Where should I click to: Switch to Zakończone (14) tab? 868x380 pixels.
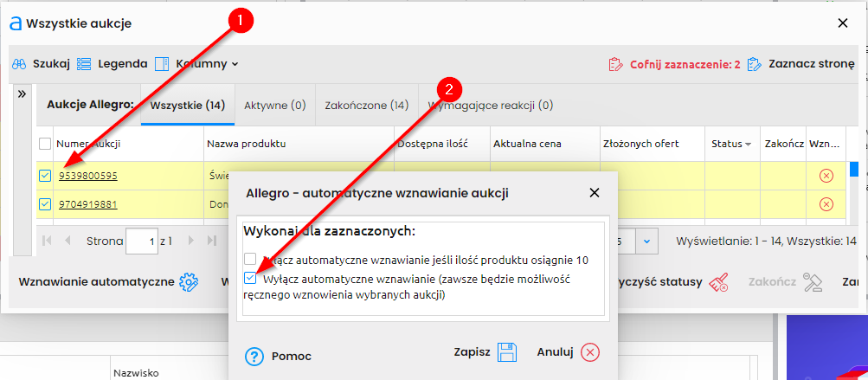tap(366, 106)
